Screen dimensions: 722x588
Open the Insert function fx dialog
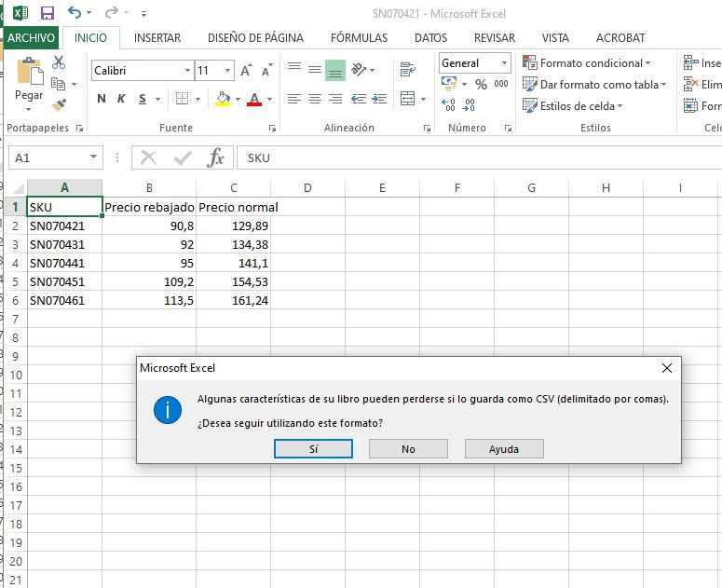[215, 157]
